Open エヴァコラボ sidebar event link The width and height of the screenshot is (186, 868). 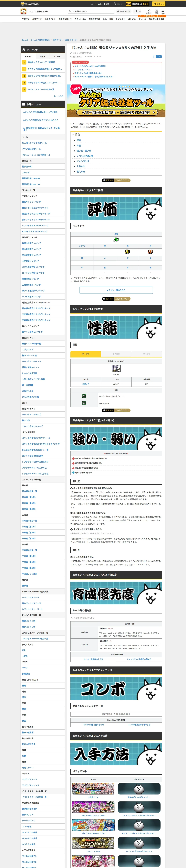coord(28,349)
